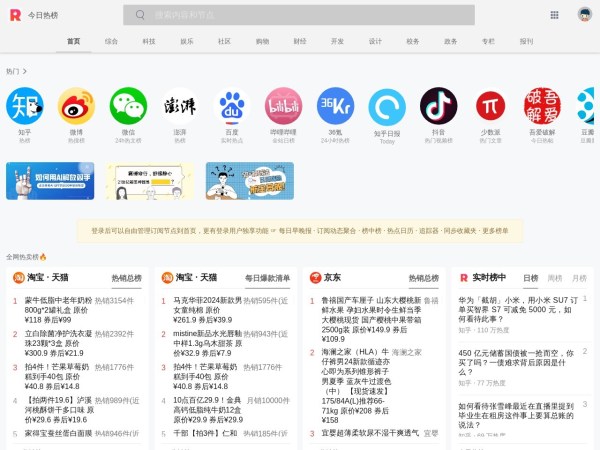Select the 综合 tab
Image resolution: width=600 pixels, height=450 pixels.
click(x=111, y=41)
